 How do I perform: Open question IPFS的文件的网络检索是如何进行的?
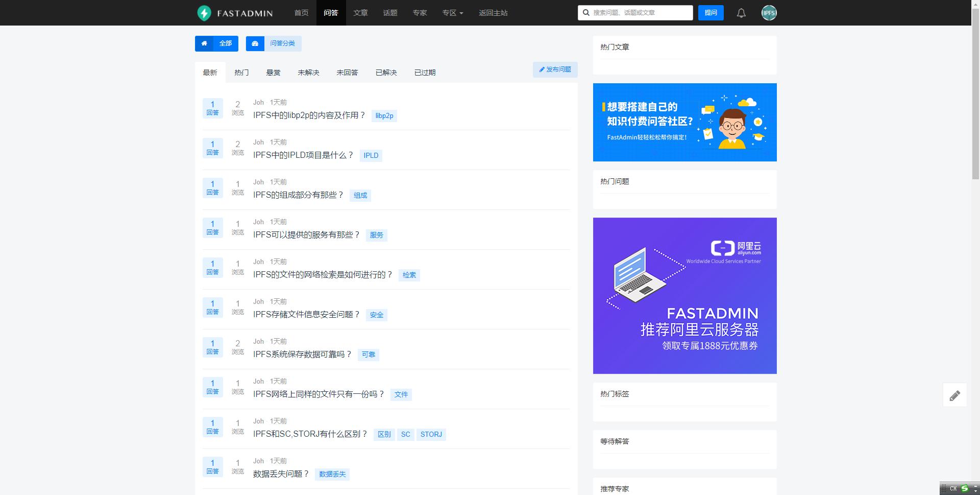click(x=323, y=275)
